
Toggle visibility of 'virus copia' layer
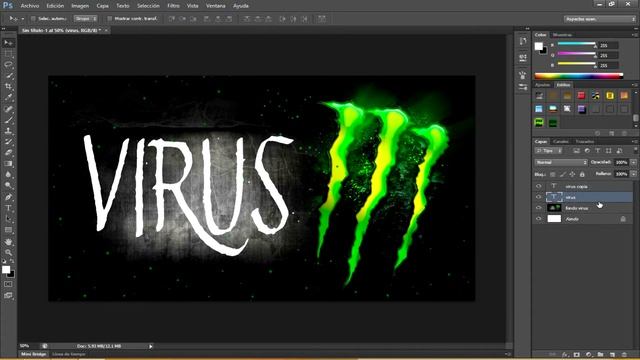[x=539, y=186]
